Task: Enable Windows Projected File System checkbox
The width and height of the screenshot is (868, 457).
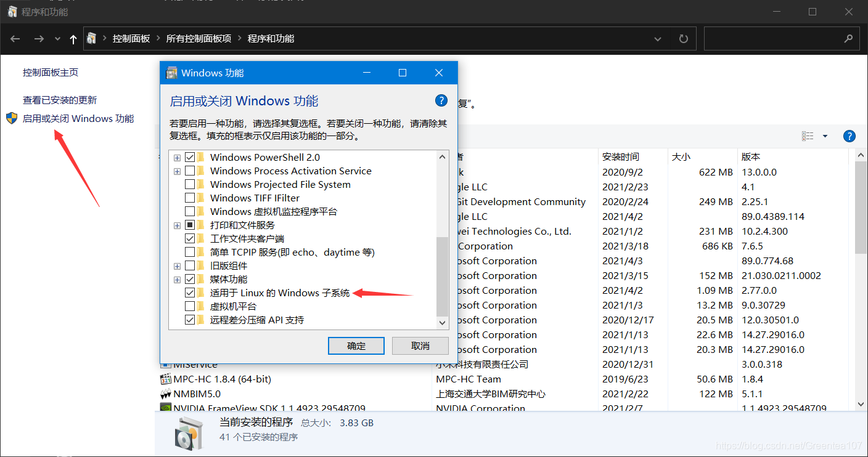Action: (190, 184)
